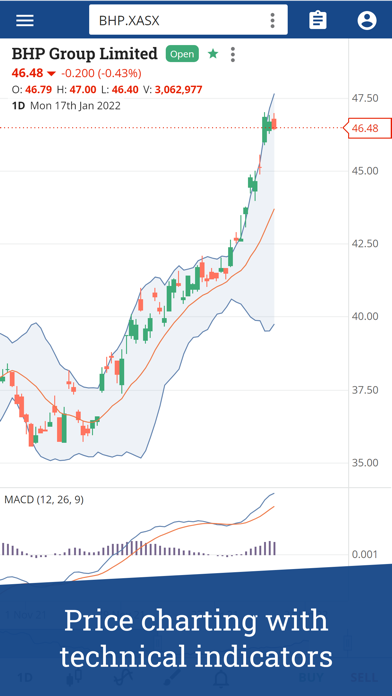Tap the 1D interval label in the chart header

point(18,106)
